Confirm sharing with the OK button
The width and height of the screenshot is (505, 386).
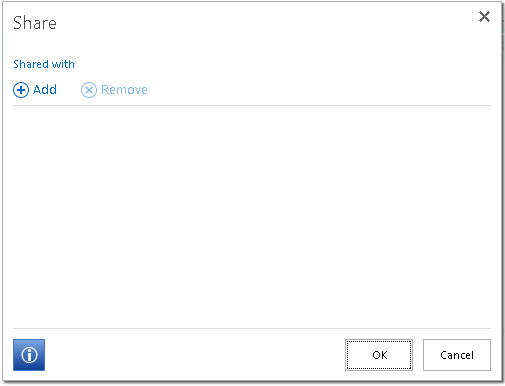379,355
